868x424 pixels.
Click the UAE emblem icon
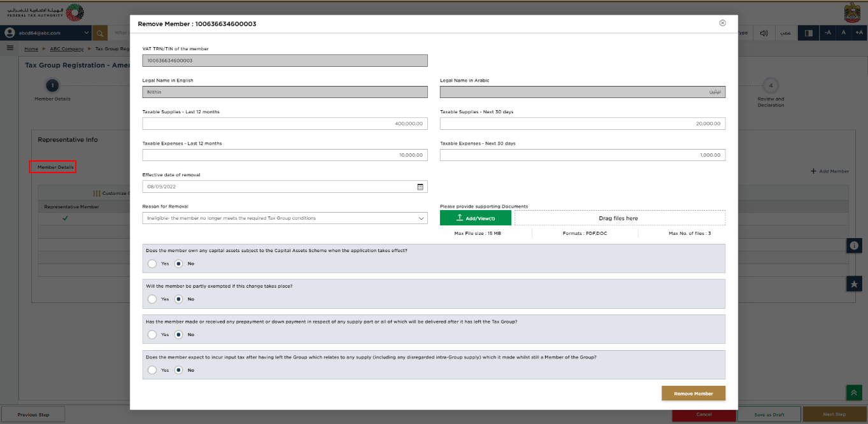(x=851, y=12)
